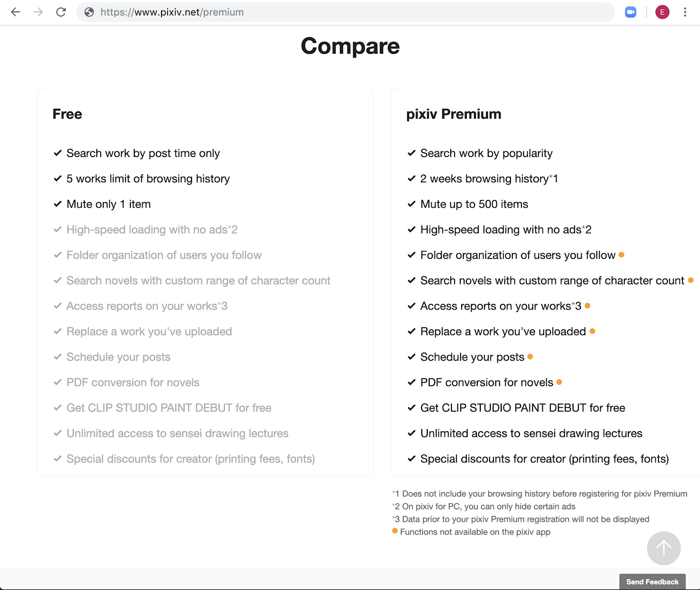
Task: Click the browser back arrow
Action: [x=16, y=12]
